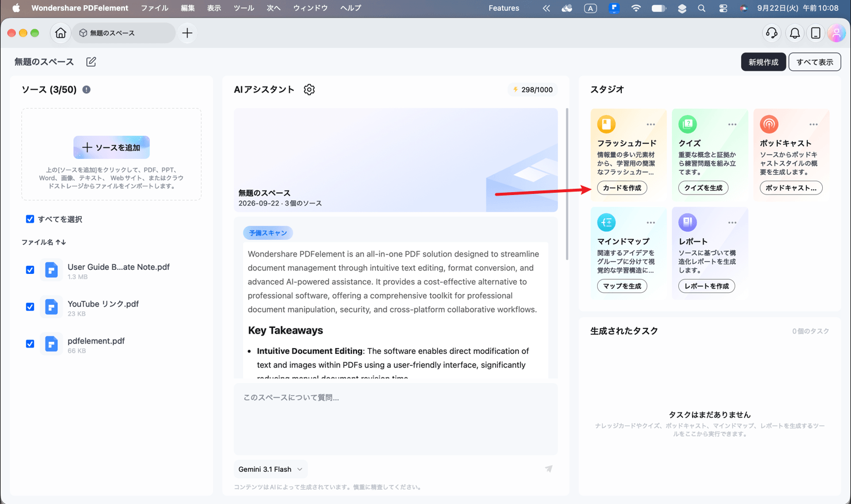Screen dimensions: 851x504
Task: Click the Report icon in Studio
Action: [x=687, y=222]
